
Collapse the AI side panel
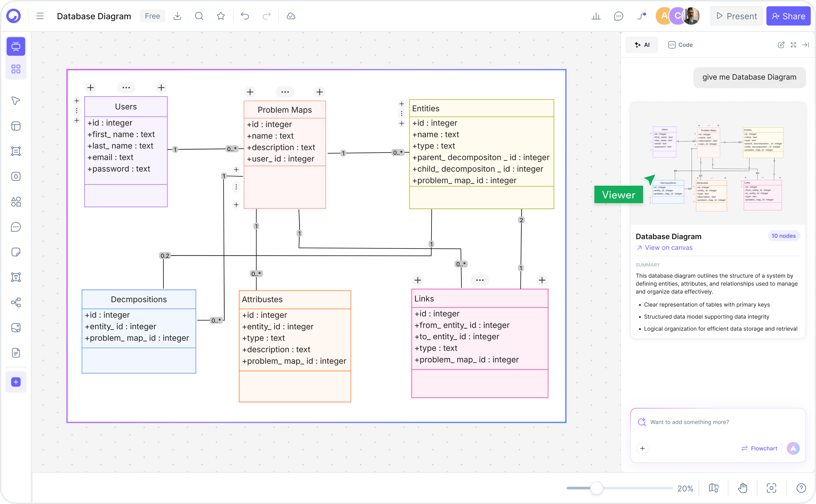[805, 45]
